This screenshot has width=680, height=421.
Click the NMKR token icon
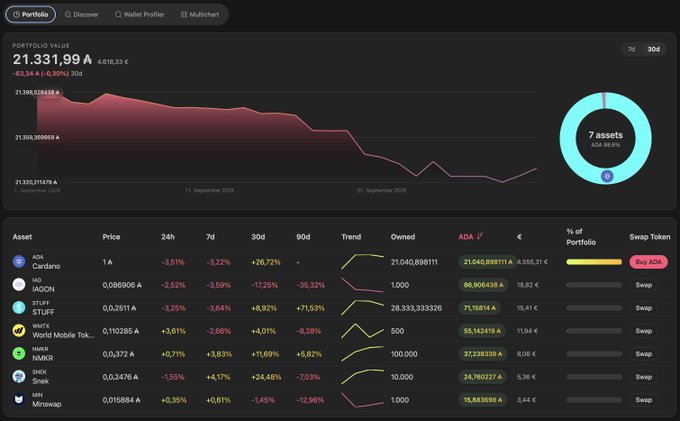point(19,354)
